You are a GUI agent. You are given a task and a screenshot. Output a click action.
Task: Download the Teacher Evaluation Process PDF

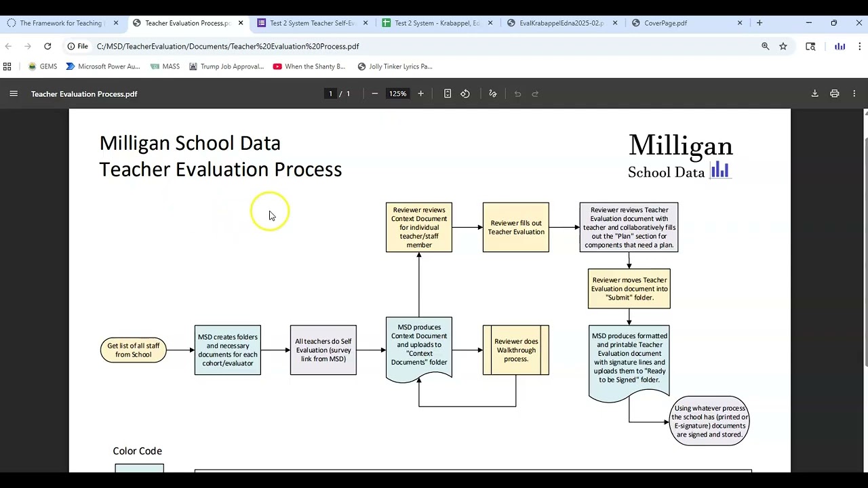click(814, 94)
